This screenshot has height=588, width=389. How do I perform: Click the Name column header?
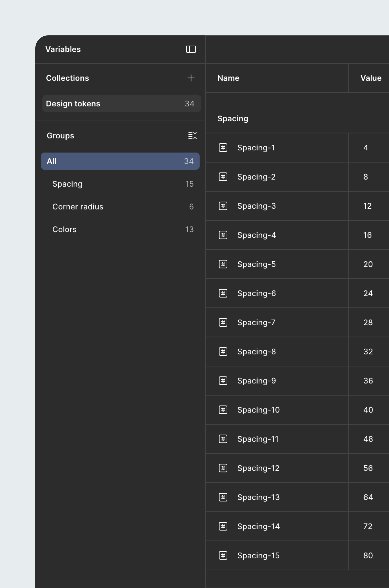click(x=228, y=78)
